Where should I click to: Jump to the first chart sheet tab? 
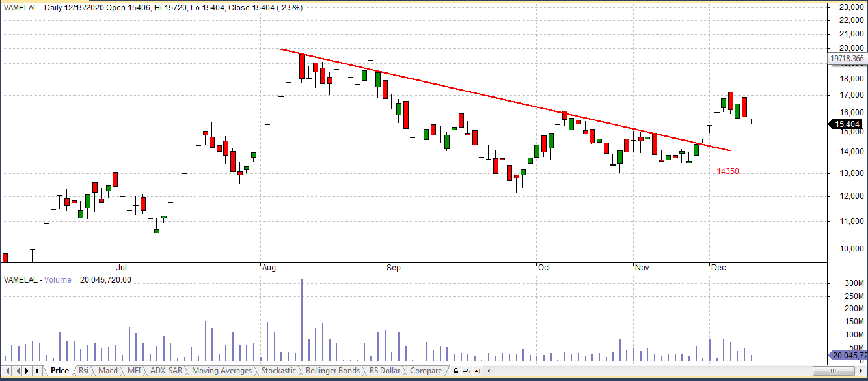point(8,371)
